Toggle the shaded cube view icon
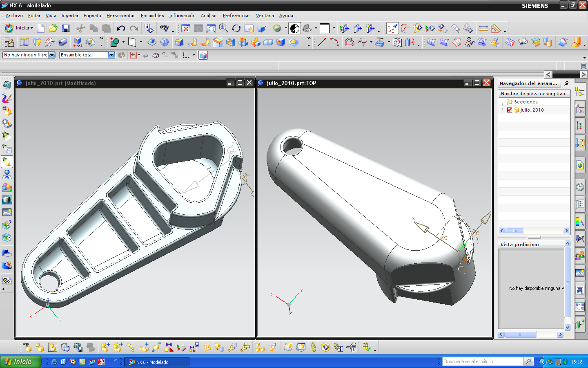The height and width of the screenshot is (368, 588). click(203, 55)
